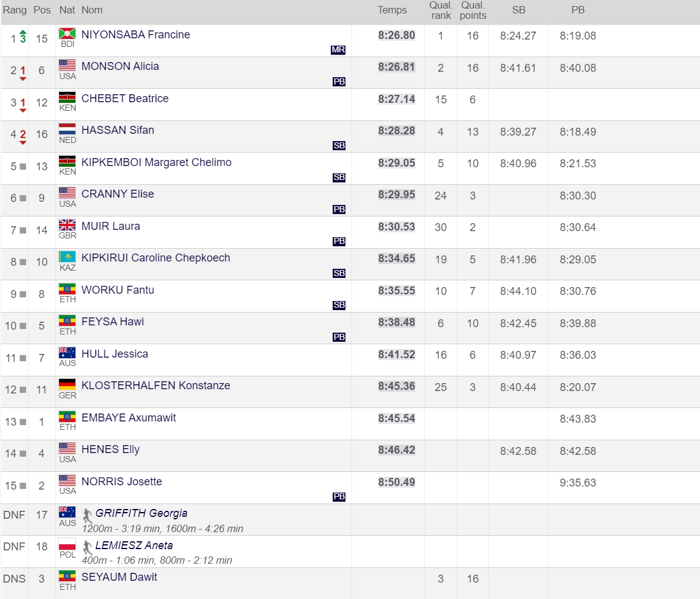The width and height of the screenshot is (700, 599).
Task: Open CHEBET Beatrice athlete link
Action: tap(125, 99)
